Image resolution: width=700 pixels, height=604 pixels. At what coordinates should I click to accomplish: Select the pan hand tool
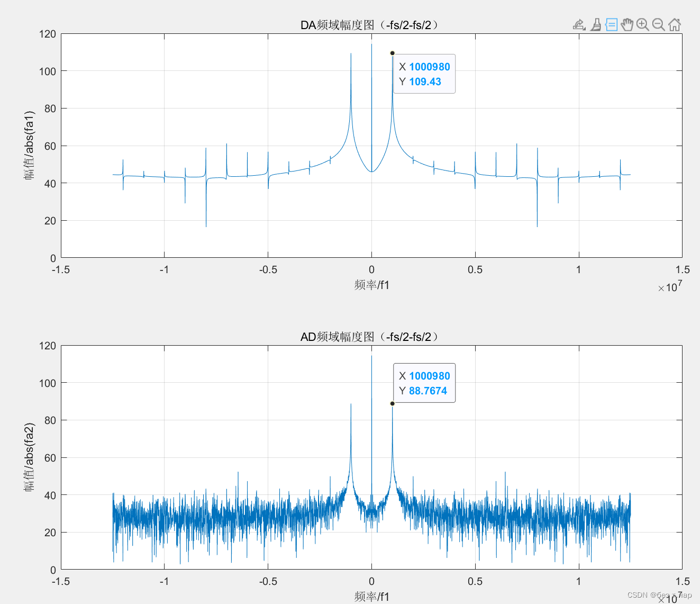[627, 24]
